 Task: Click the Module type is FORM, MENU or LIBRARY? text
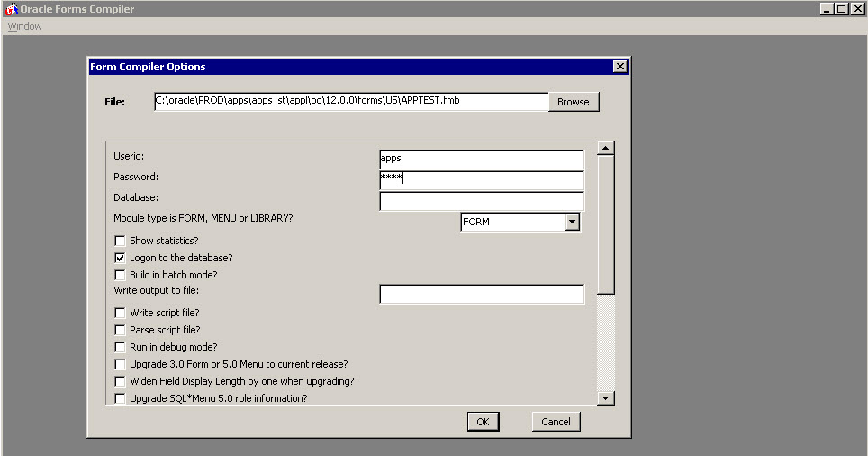[x=203, y=218]
